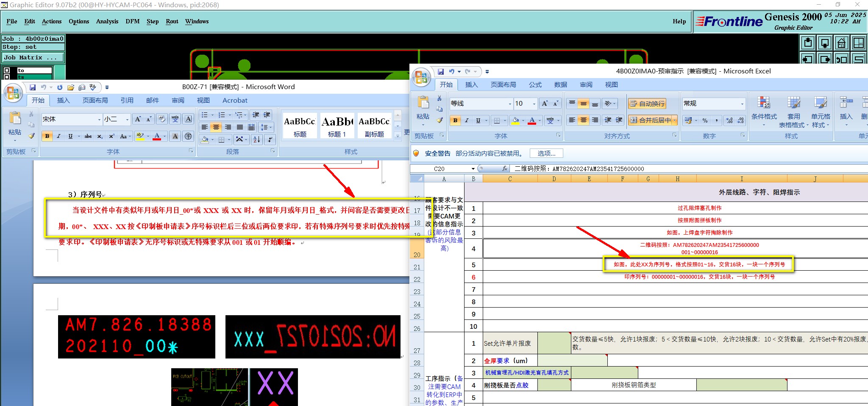Apply strikethrough in Word

pos(88,136)
